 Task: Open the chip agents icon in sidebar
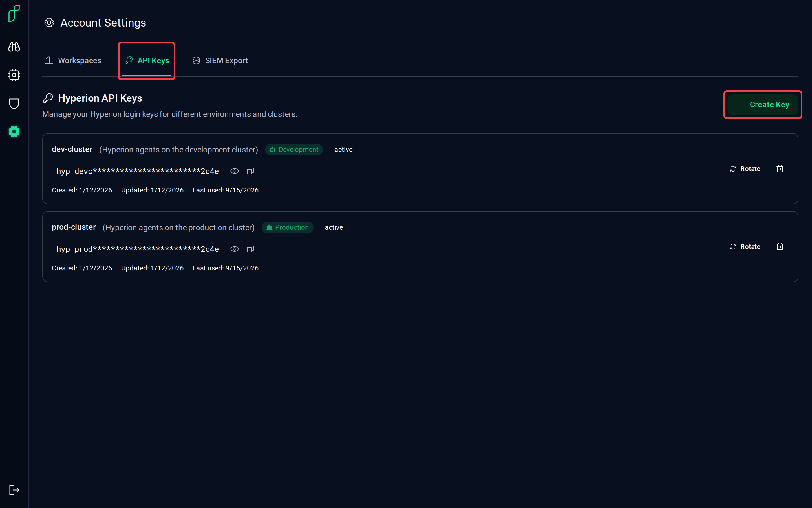click(x=14, y=75)
